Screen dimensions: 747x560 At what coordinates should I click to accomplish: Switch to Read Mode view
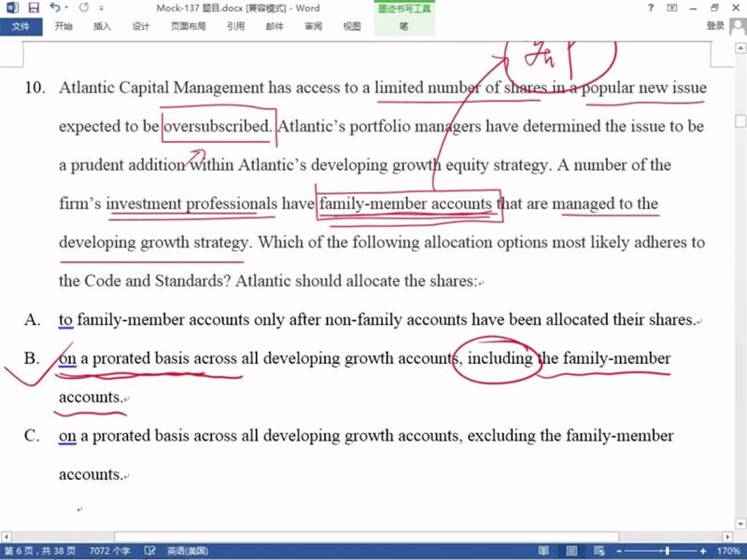coord(543,551)
